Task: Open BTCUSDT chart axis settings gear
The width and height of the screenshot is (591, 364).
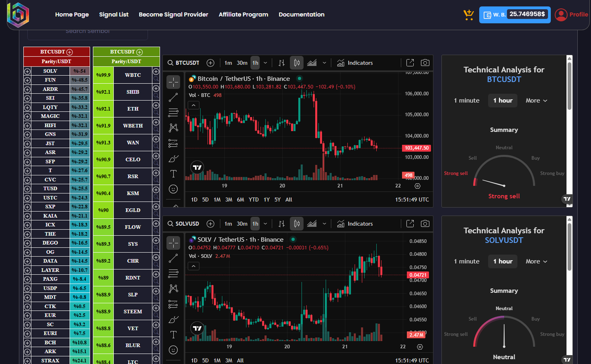Action: tap(418, 186)
